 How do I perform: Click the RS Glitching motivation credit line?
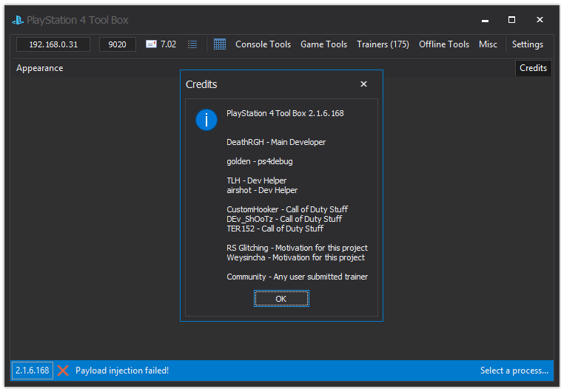[x=297, y=249]
